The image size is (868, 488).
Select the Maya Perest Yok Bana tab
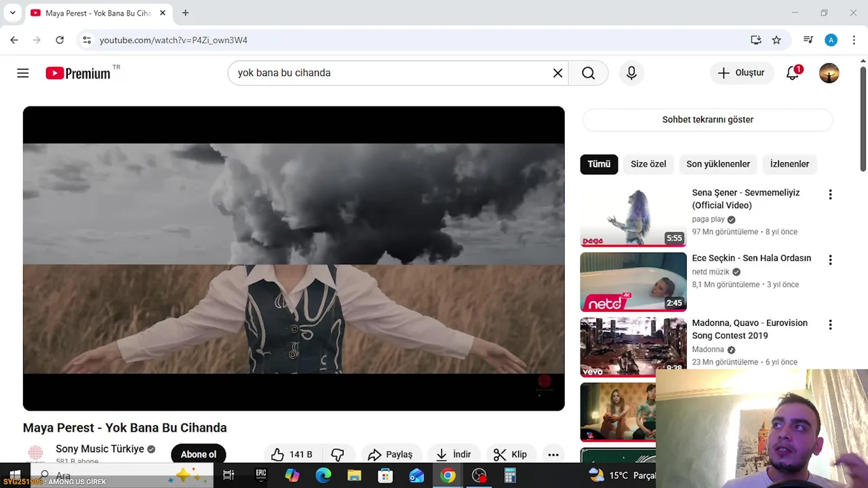pos(97,13)
